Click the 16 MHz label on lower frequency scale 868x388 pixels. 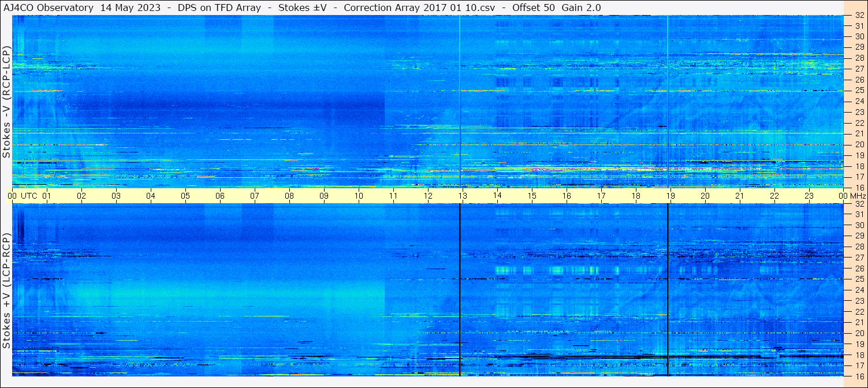pyautogui.click(x=859, y=376)
